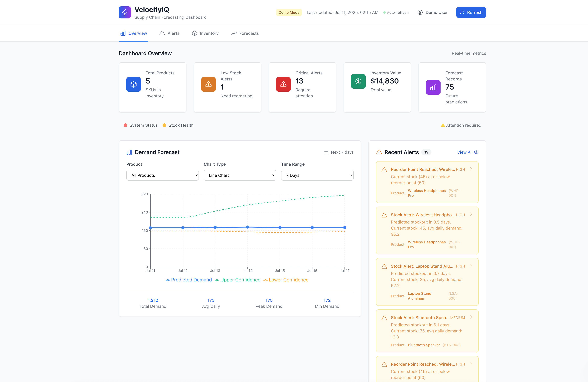Click the orange Low Stock Alerts icon
This screenshot has width=588, height=382.
pos(208,84)
